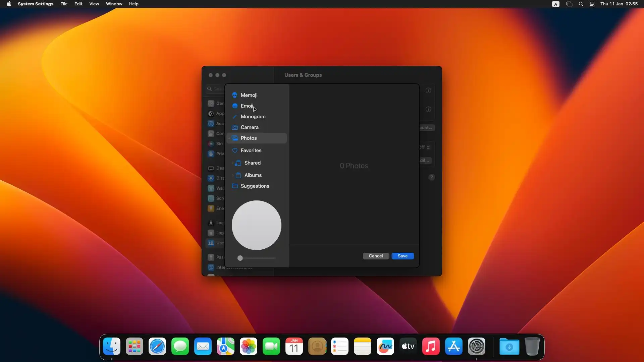Open the View menu
The image size is (644, 362).
click(94, 4)
